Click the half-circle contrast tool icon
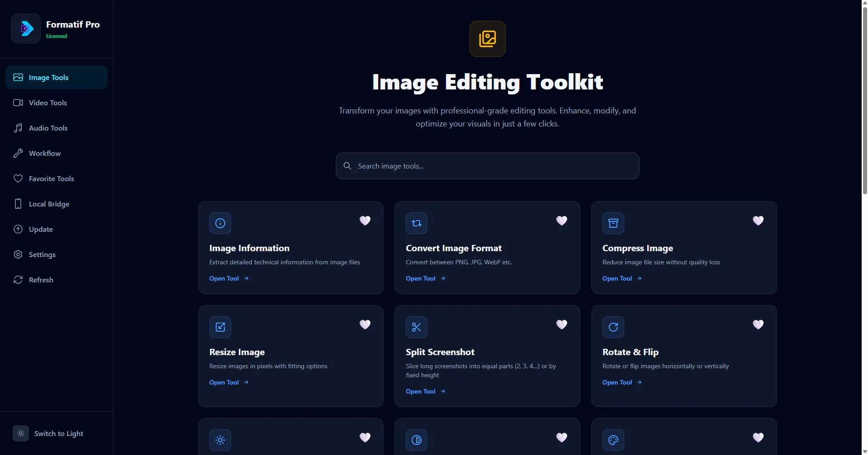Viewport: 868px width, 455px height. [417, 440]
